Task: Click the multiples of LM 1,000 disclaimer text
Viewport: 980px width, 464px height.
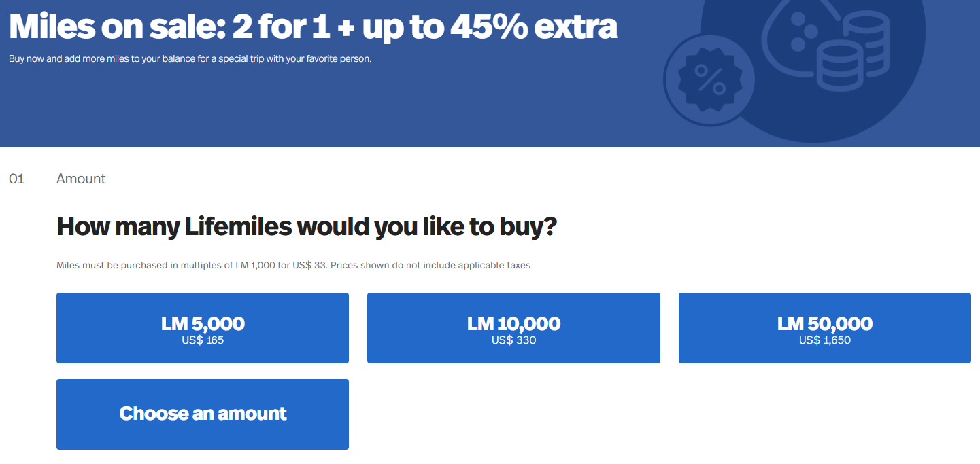Action: point(292,264)
